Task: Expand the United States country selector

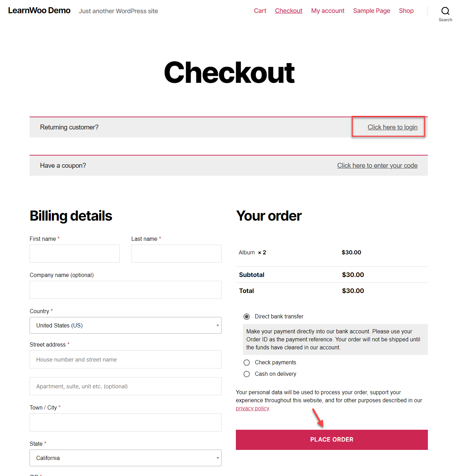Action: click(125, 325)
